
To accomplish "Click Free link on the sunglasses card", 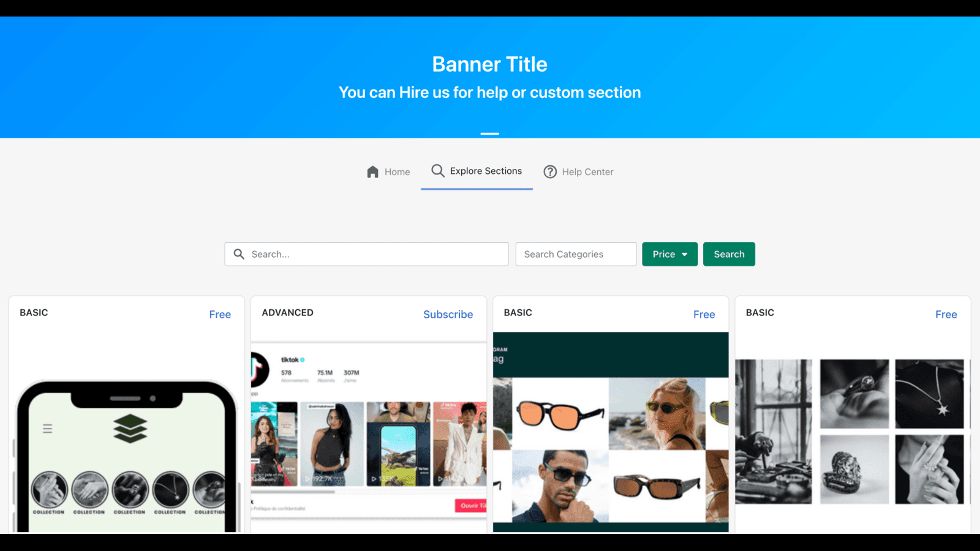I will click(x=704, y=314).
